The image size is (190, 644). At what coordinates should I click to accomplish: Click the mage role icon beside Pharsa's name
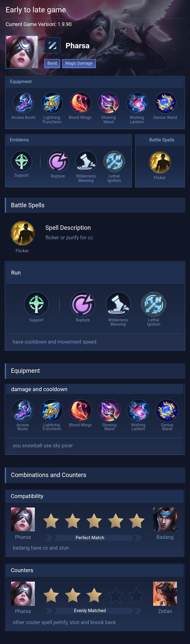coord(52,45)
